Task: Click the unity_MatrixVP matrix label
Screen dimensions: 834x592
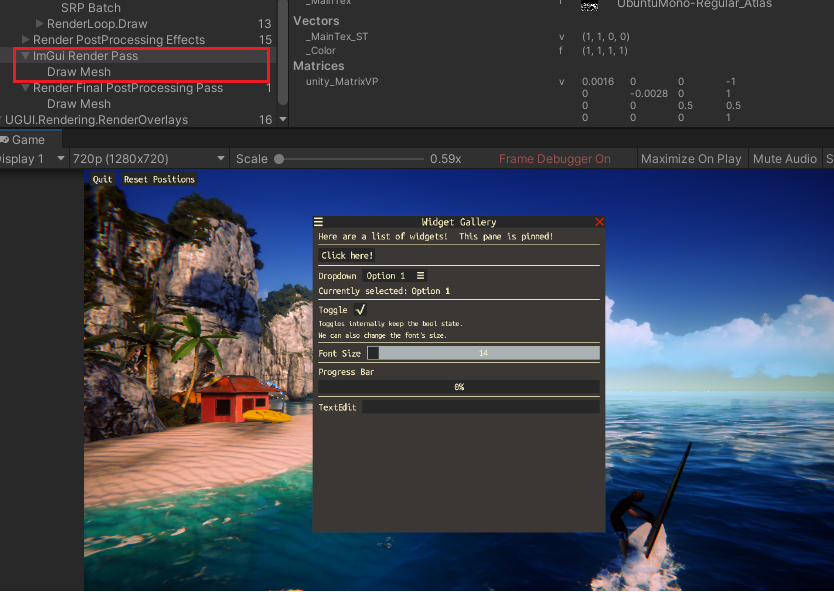Action: [x=342, y=81]
